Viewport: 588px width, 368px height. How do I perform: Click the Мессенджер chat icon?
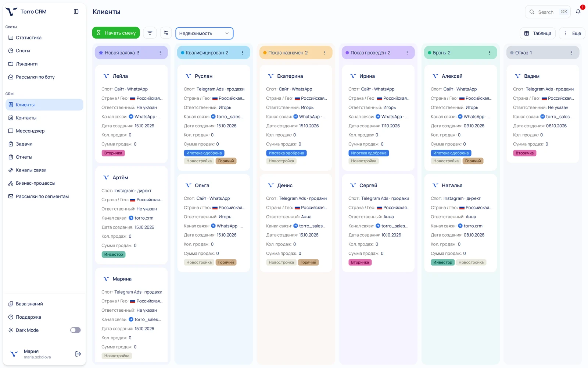(11, 131)
